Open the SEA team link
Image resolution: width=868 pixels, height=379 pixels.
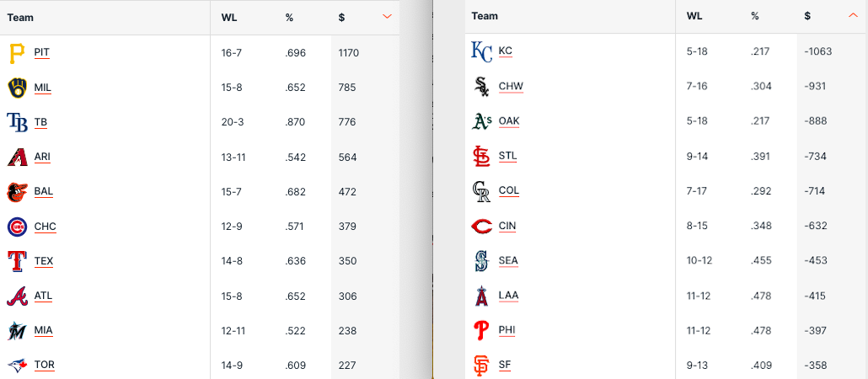coord(508,260)
